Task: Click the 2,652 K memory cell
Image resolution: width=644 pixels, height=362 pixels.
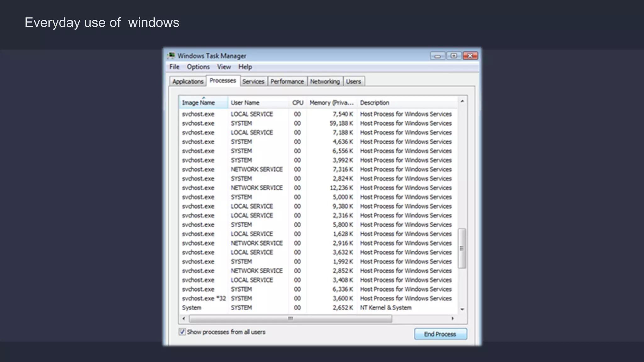Action: (x=343, y=308)
